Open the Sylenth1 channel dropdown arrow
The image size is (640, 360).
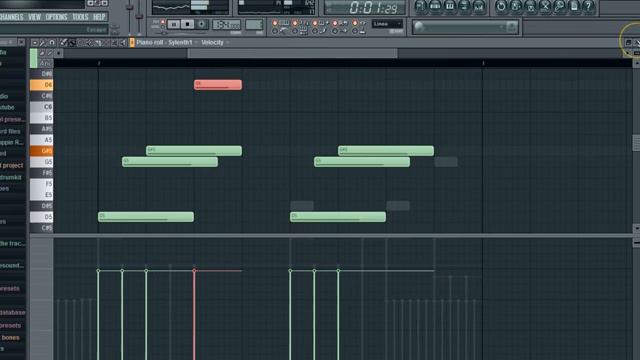pos(196,42)
